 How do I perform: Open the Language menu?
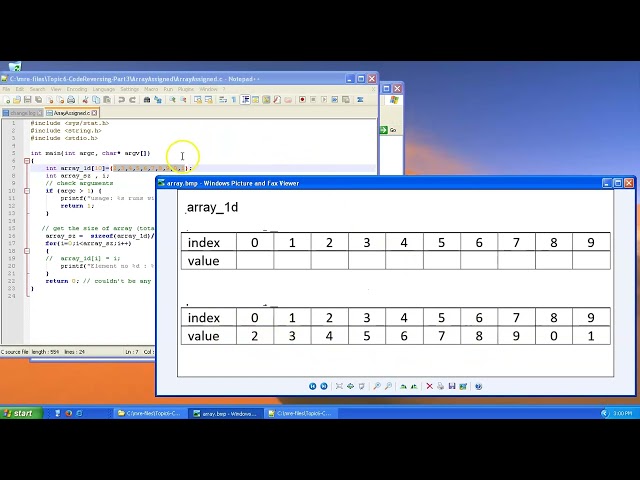click(104, 89)
